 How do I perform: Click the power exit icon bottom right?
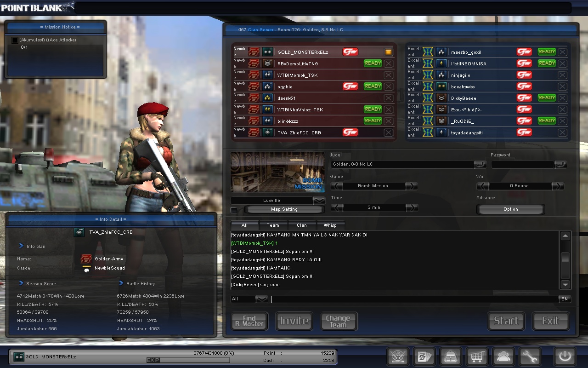[564, 356]
